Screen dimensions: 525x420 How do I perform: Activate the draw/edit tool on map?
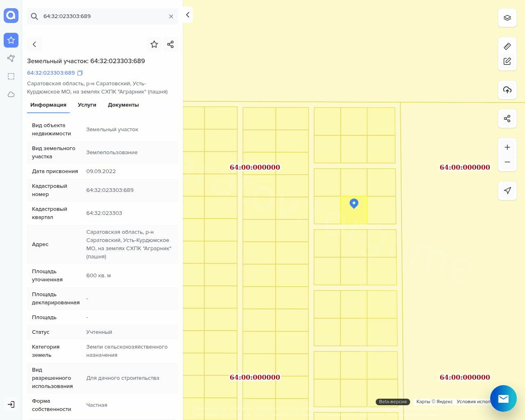click(507, 61)
